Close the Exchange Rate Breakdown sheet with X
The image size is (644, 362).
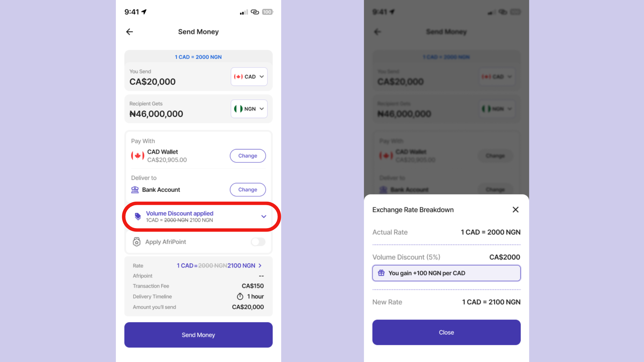[515, 209]
